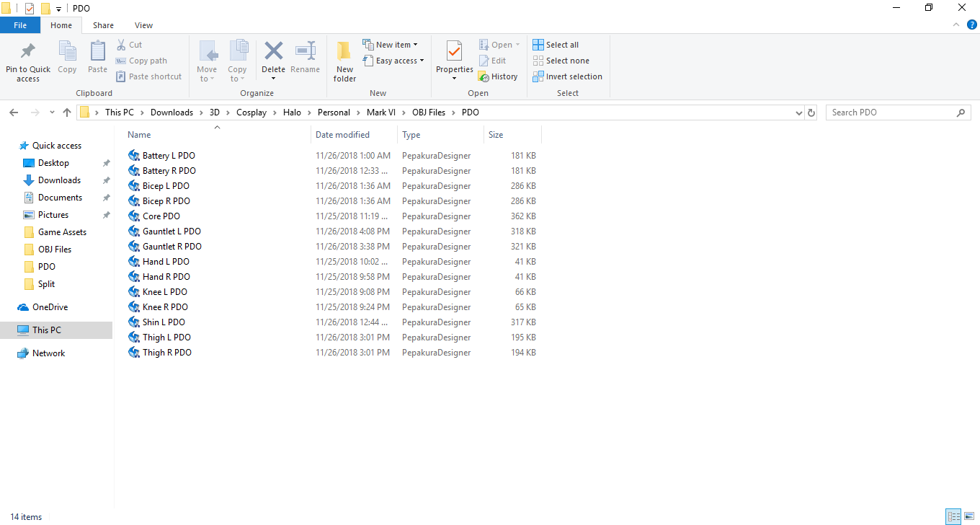Screen dimensions: 980x525
Task: Select the Gauntlet R PDO file
Action: 165,247
